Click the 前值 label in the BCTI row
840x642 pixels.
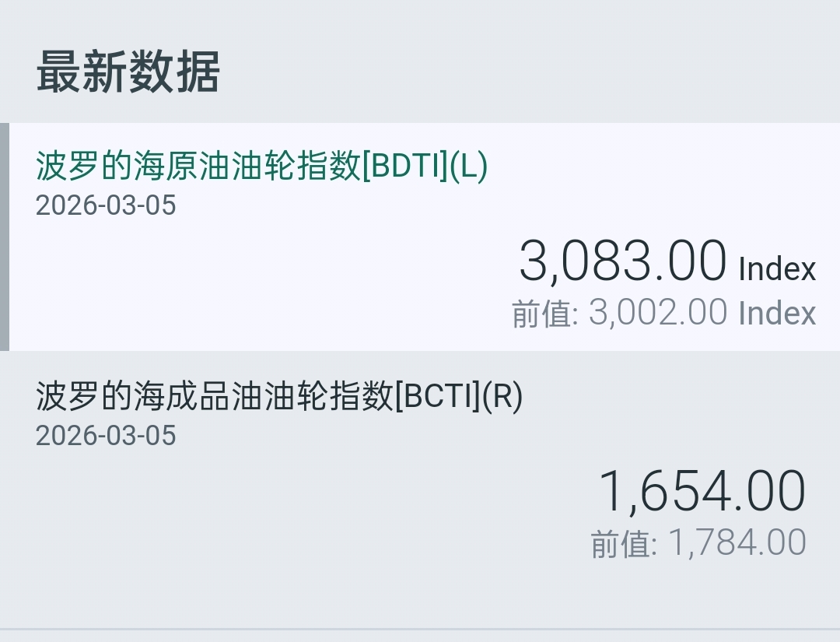[622, 543]
